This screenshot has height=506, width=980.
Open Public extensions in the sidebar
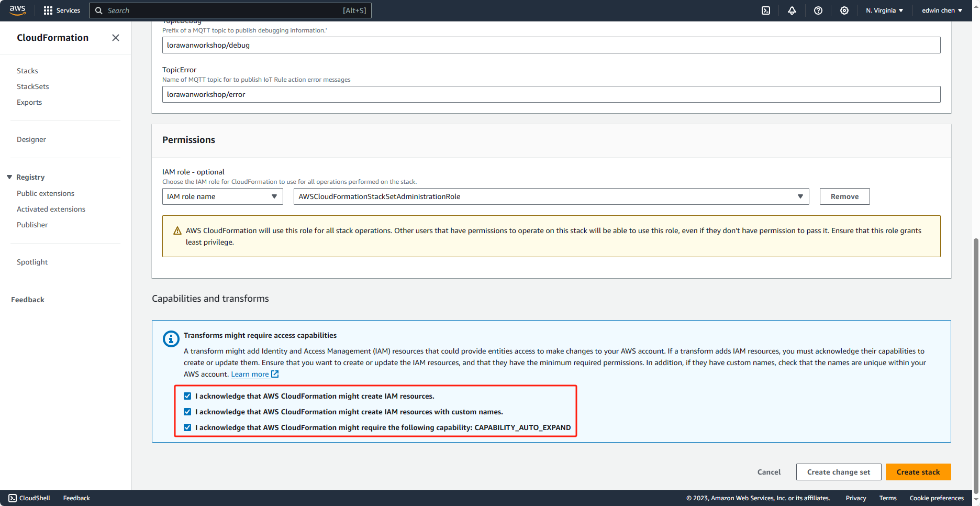pyautogui.click(x=46, y=193)
